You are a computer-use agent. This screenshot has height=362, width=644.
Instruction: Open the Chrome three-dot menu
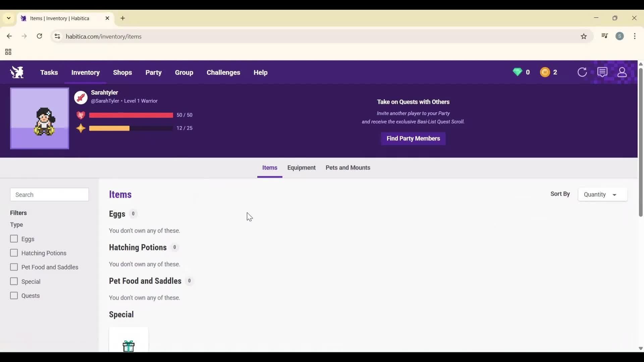point(635,36)
